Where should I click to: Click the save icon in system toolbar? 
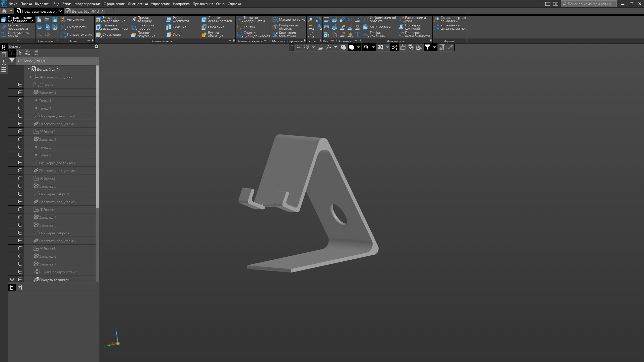point(55,20)
